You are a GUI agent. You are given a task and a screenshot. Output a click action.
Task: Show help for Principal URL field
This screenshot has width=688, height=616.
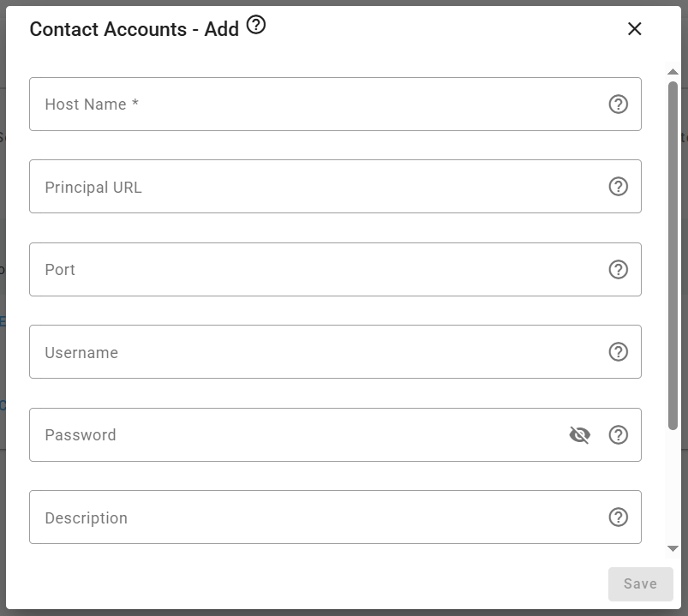pos(619,187)
